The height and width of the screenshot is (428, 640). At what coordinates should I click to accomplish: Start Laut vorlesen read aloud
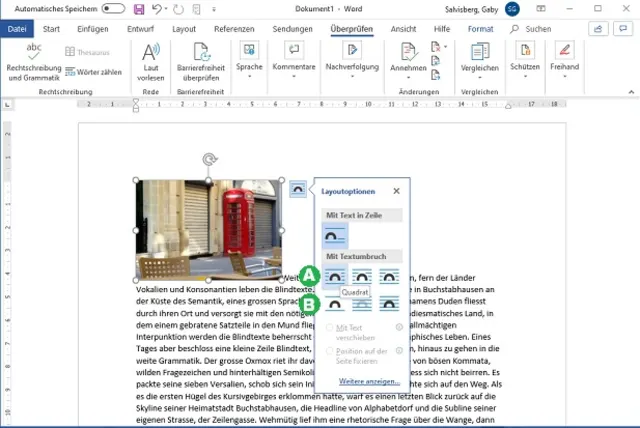click(x=150, y=51)
